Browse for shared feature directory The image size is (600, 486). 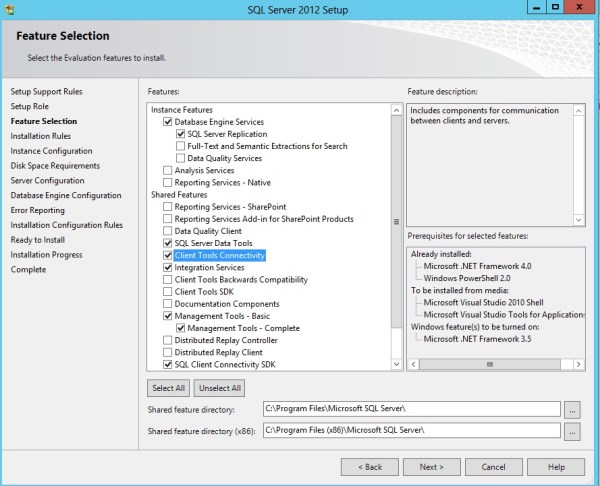pos(572,409)
